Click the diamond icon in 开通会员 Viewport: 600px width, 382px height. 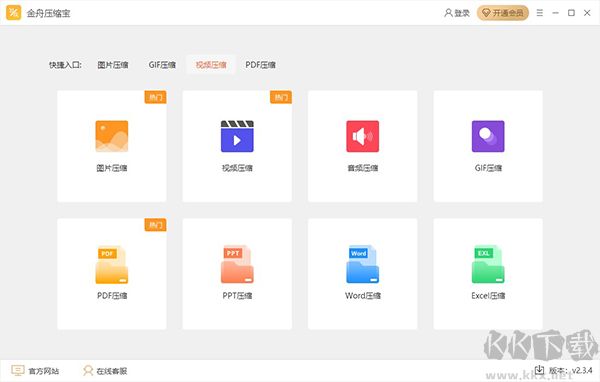tap(486, 13)
